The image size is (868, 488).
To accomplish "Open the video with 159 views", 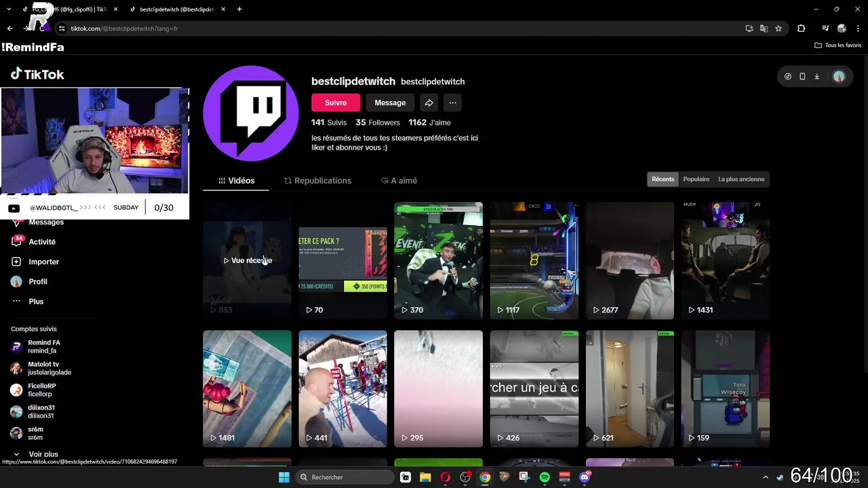I will pyautogui.click(x=726, y=388).
